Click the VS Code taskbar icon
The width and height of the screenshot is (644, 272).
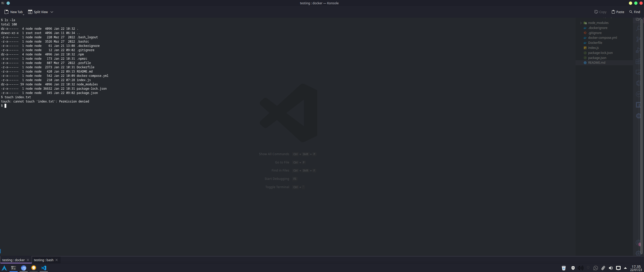(x=44, y=268)
